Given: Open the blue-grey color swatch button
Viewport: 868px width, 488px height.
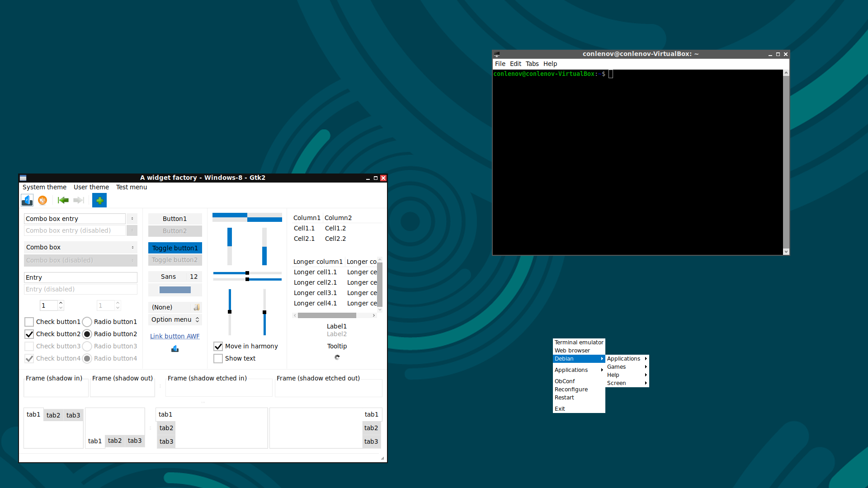Looking at the screenshot, I should pyautogui.click(x=175, y=290).
